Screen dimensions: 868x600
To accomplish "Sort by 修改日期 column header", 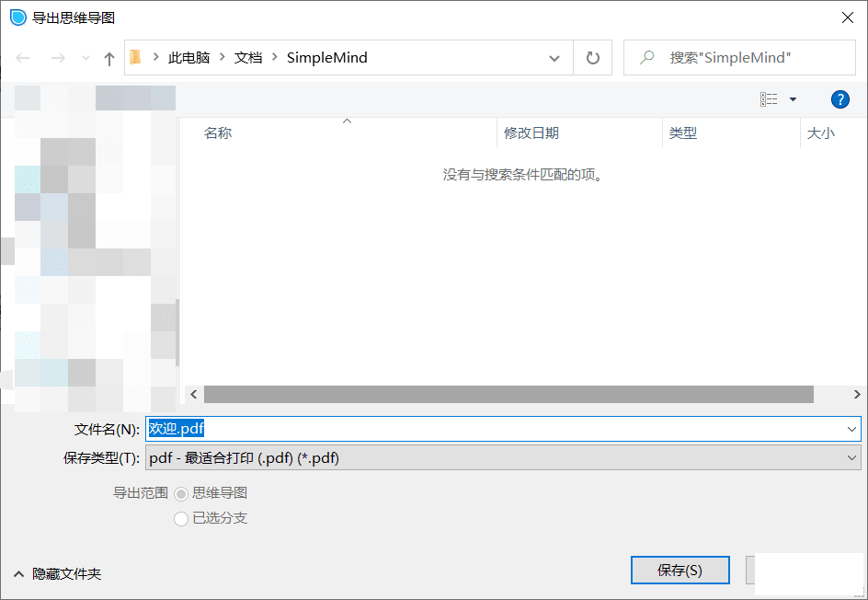I will (x=531, y=133).
